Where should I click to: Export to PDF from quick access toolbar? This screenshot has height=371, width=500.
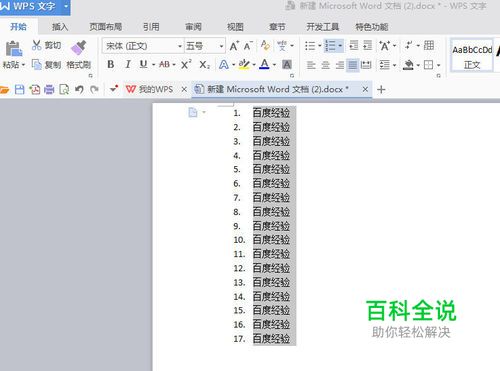(35, 89)
